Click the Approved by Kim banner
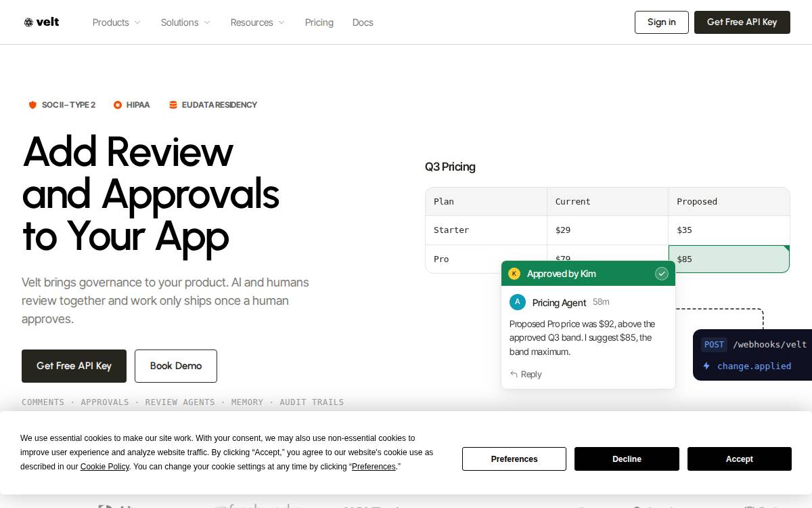This screenshot has width=812, height=508. 588,274
